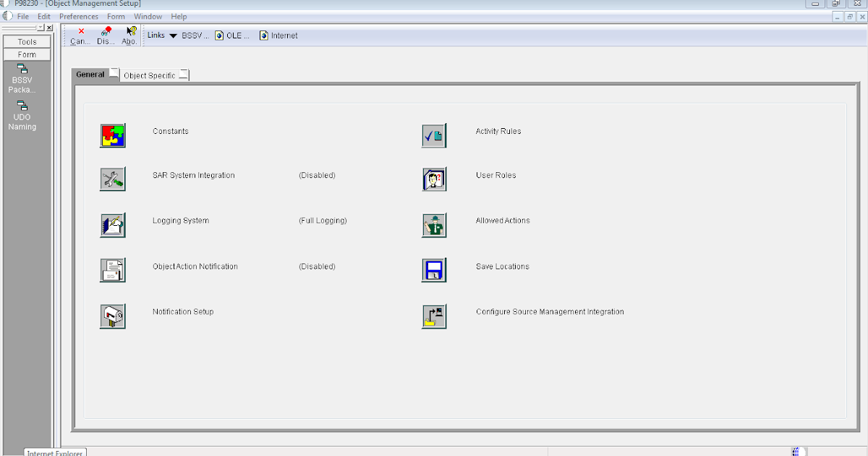Click Configure Source Management Integration label
This screenshot has width=868, height=456.
550,311
